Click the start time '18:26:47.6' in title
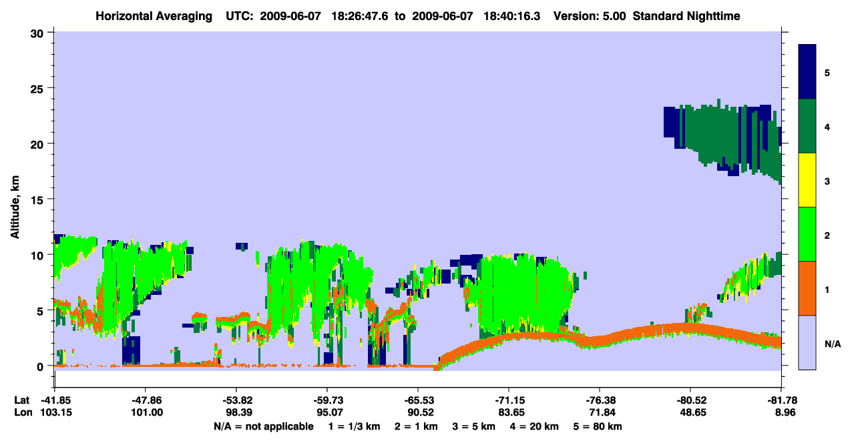Screen dimensions: 868x445 361,15
